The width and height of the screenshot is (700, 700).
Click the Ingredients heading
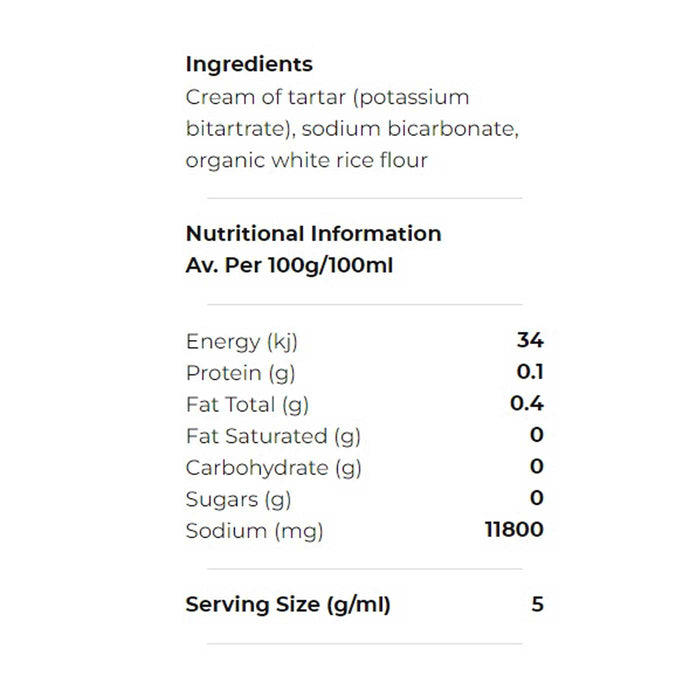pos(249,64)
